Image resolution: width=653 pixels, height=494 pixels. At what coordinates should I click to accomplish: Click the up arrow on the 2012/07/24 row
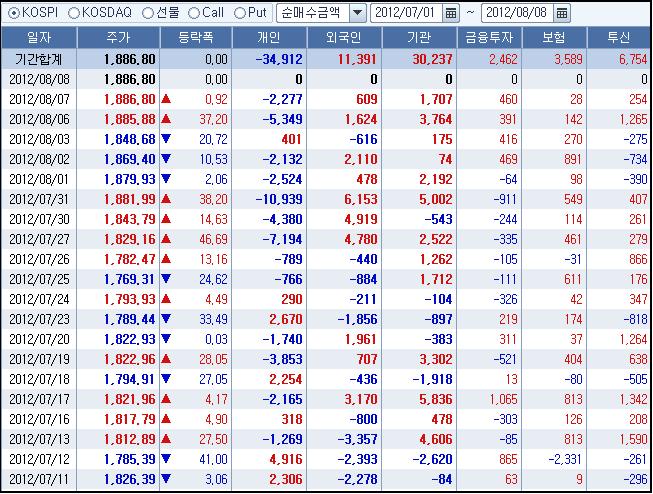[166, 299]
